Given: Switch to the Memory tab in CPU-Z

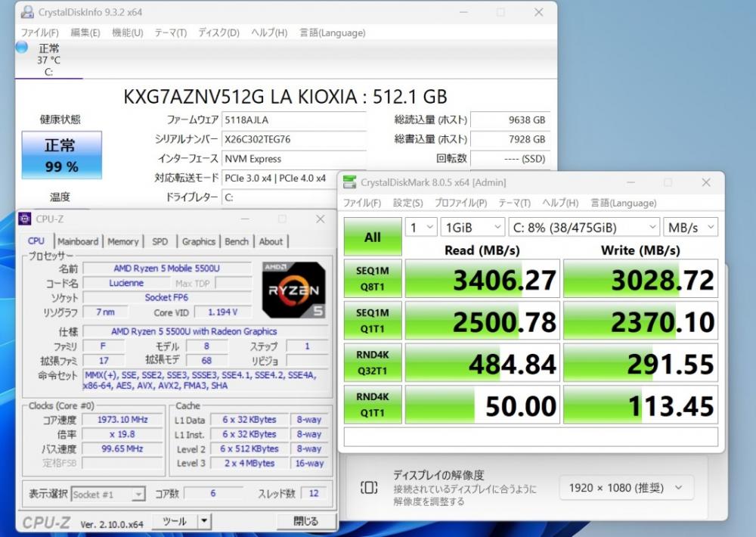Looking at the screenshot, I should pyautogui.click(x=123, y=241).
